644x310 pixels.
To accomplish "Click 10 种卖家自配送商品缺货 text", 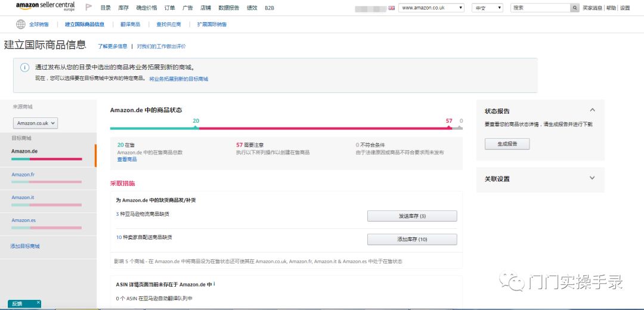I will pyautogui.click(x=144, y=237).
